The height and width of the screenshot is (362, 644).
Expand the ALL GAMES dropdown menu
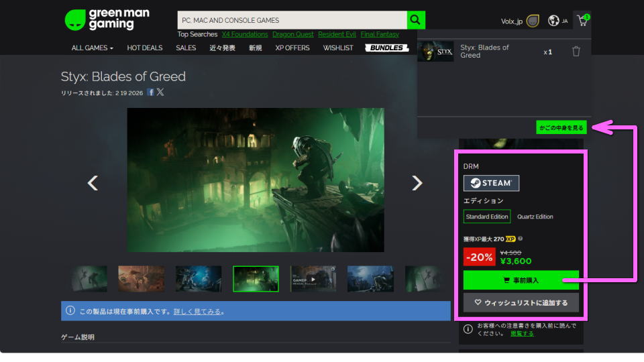[x=93, y=48]
